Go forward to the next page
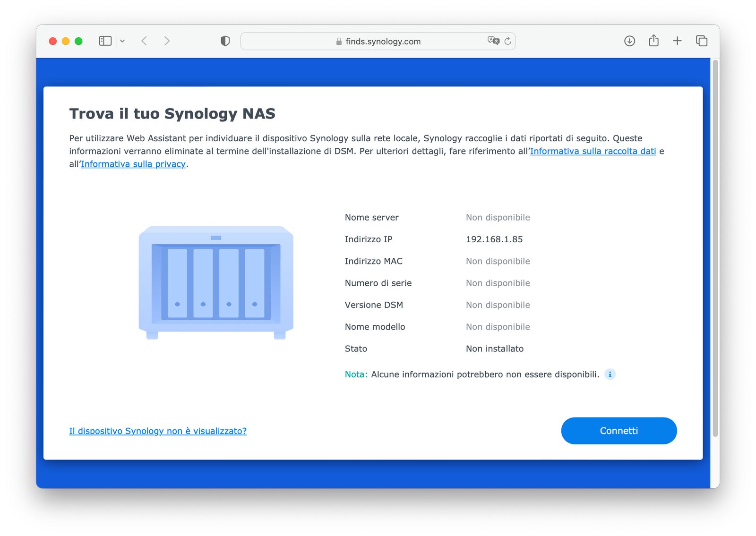Image resolution: width=756 pixels, height=536 pixels. (167, 41)
